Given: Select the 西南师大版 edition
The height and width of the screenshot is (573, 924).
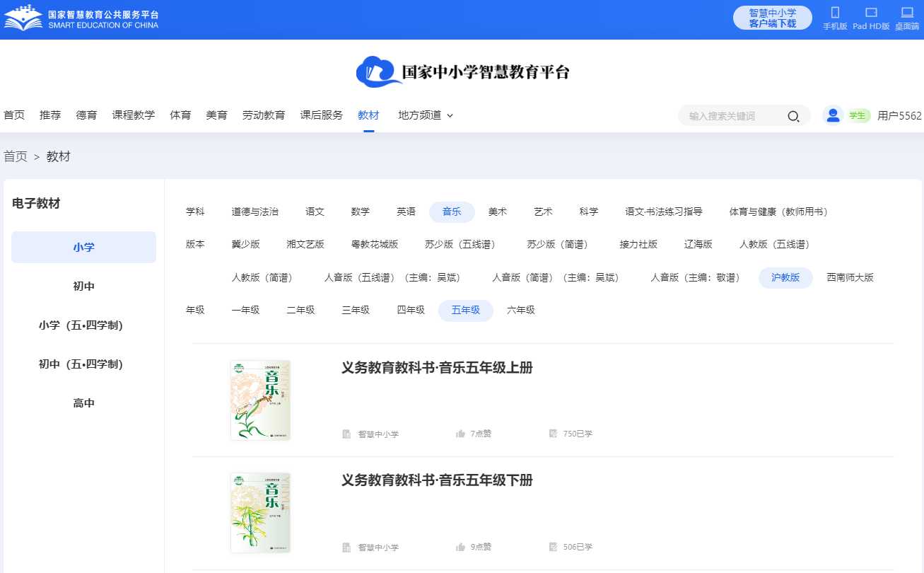Looking at the screenshot, I should tap(850, 277).
